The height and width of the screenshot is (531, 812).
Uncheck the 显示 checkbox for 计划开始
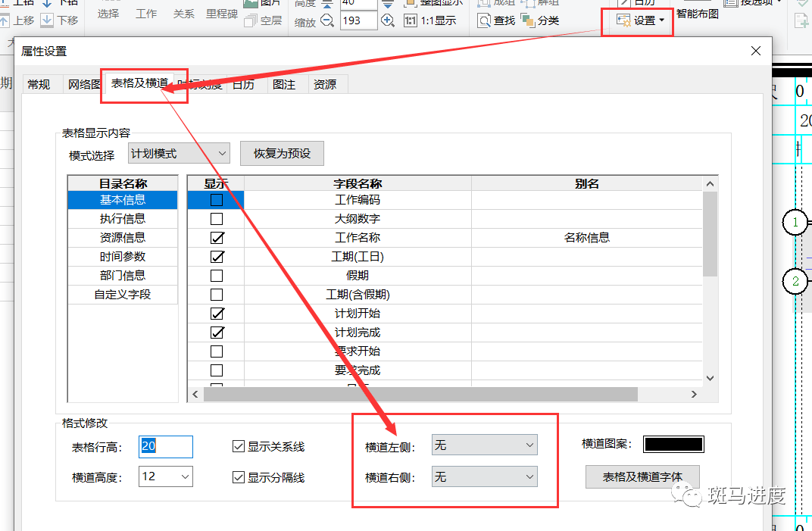click(x=217, y=314)
